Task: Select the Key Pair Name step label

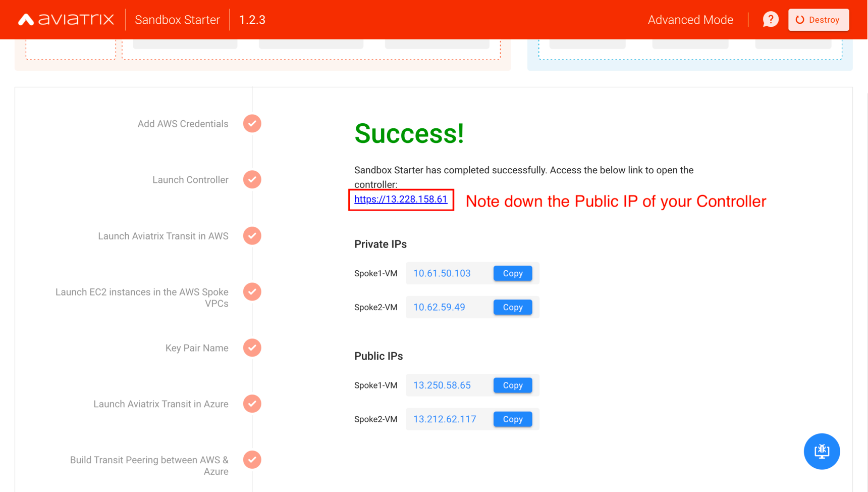Action: [x=197, y=348]
